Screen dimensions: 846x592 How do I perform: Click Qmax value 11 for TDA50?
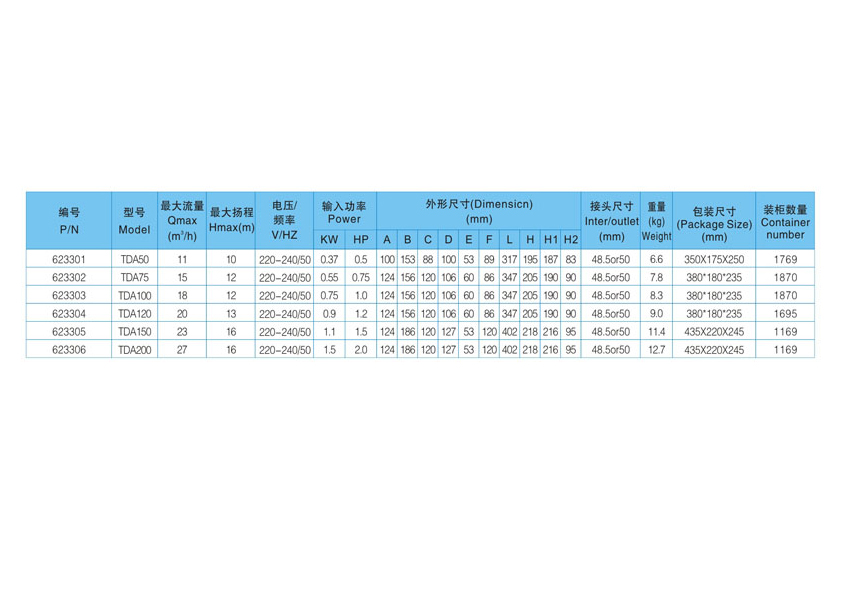tap(182, 260)
